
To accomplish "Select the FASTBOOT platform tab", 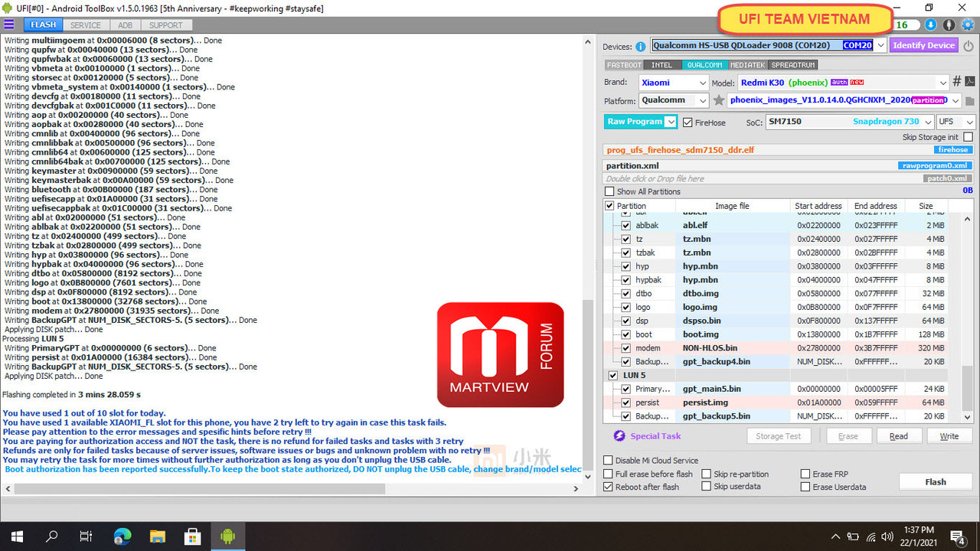I will point(623,65).
